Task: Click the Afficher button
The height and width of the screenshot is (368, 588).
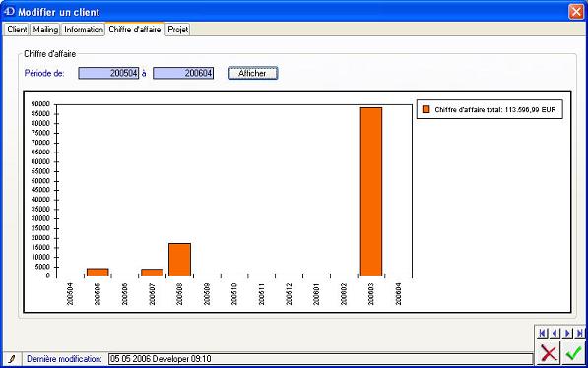Action: tap(253, 73)
